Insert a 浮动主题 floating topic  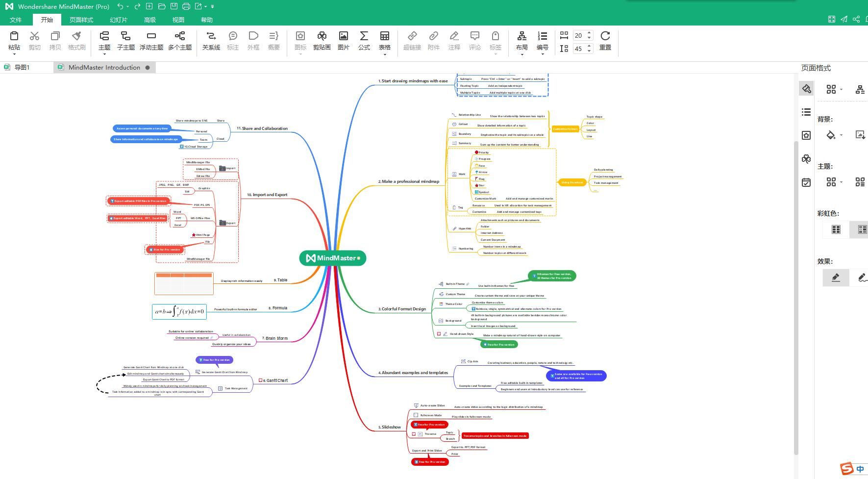tap(151, 40)
